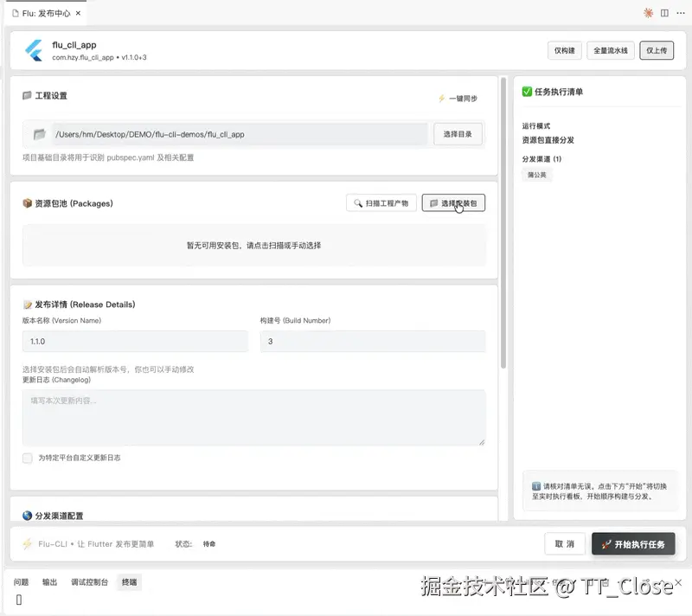
Task: Click the 选择安装包 button
Action: click(x=453, y=203)
